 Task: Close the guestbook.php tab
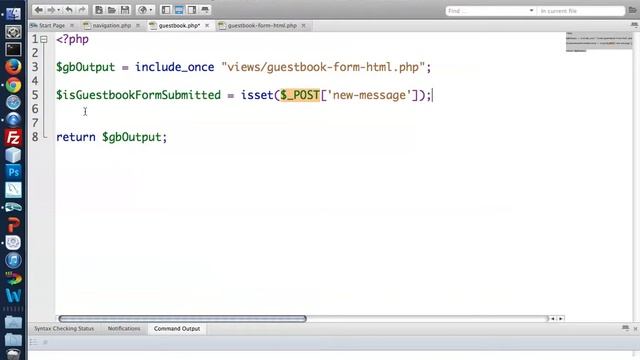tap(207, 26)
